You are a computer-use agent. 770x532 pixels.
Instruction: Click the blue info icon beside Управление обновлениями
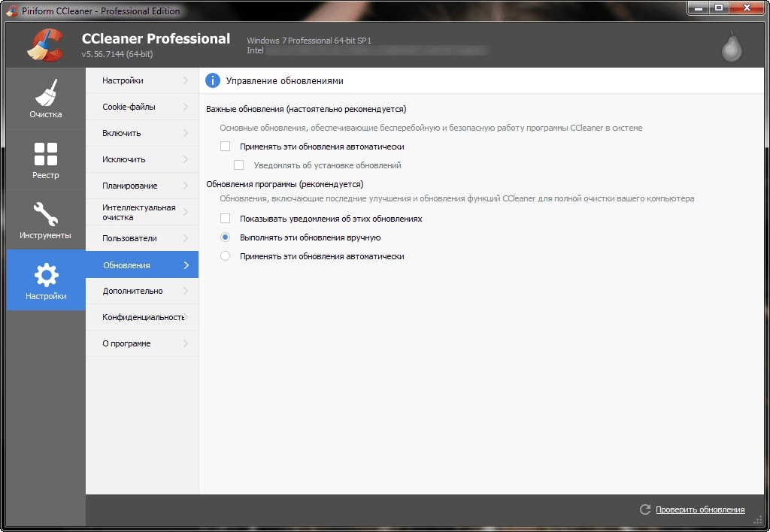coord(213,80)
